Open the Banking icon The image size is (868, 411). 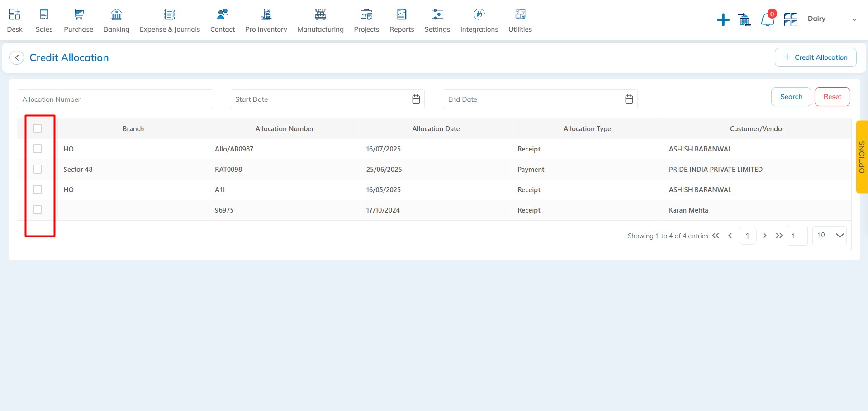(x=116, y=14)
